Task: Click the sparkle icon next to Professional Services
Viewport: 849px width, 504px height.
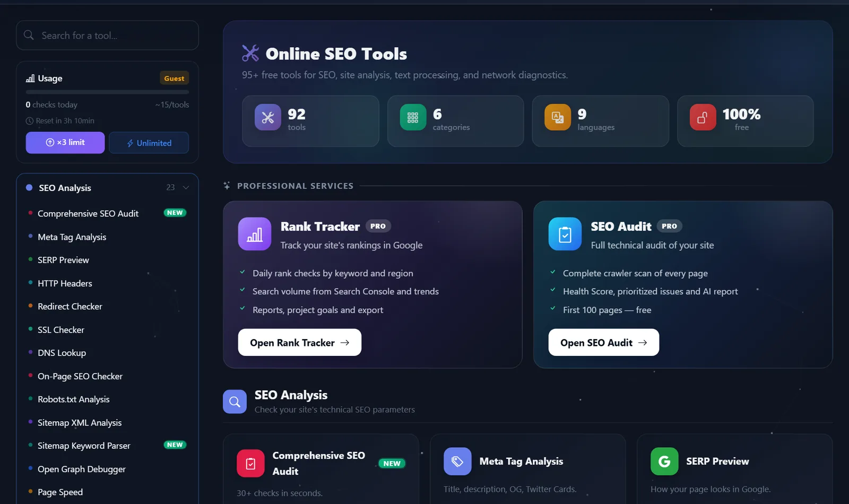Action: pos(227,186)
